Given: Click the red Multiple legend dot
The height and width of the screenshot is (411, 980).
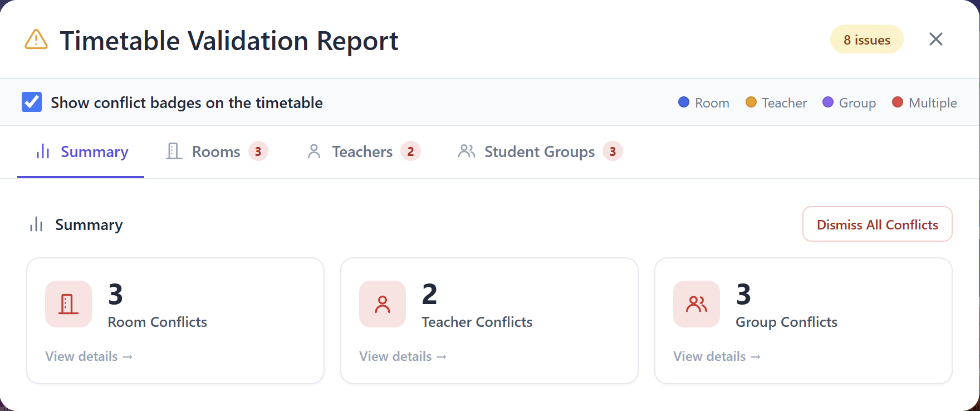Looking at the screenshot, I should click(898, 102).
